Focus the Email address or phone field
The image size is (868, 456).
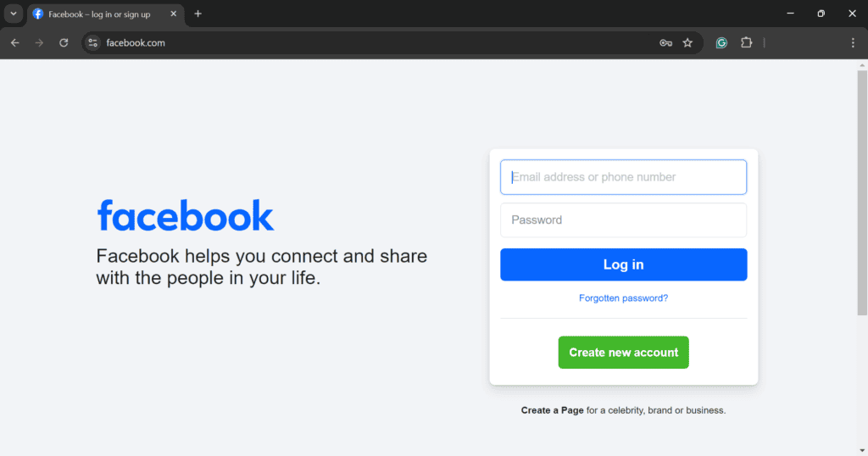pos(623,177)
